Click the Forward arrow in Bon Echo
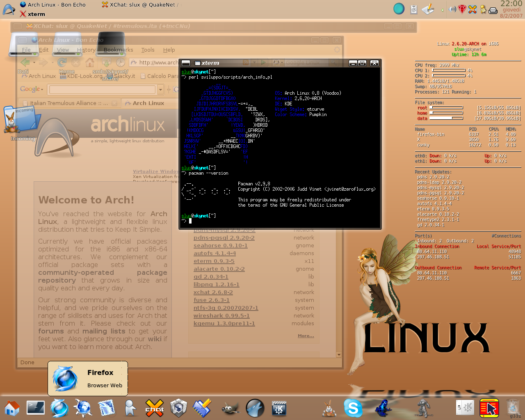The width and height of the screenshot is (525, 420). [x=44, y=62]
